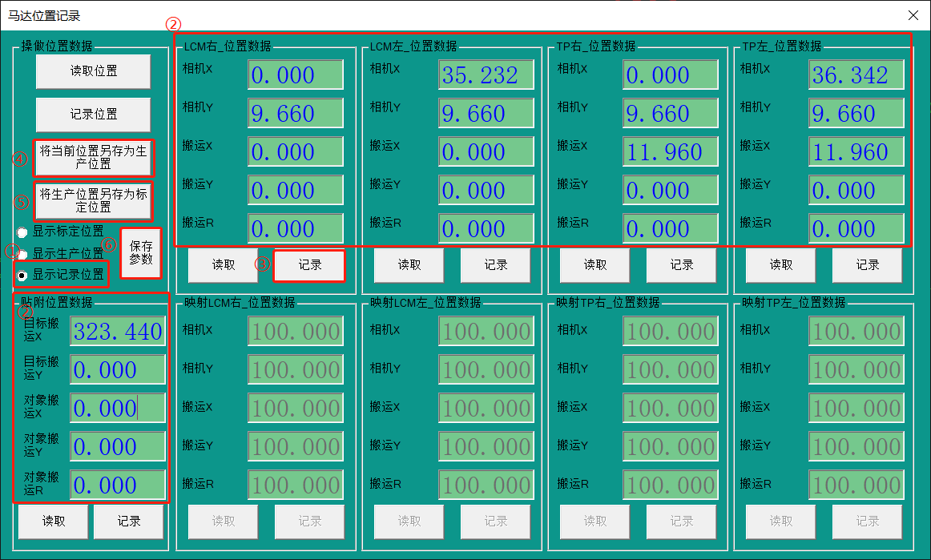Click the 读取位置 button
This screenshot has width=931, height=560.
pos(93,71)
